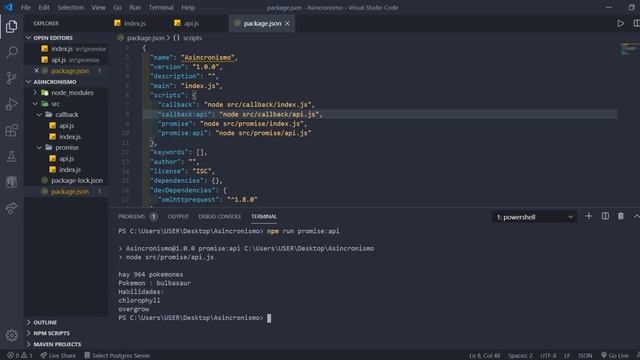Change Spaces: 2 indentation setting
The width and height of the screenshot is (640, 360).
pyautogui.click(x=520, y=356)
